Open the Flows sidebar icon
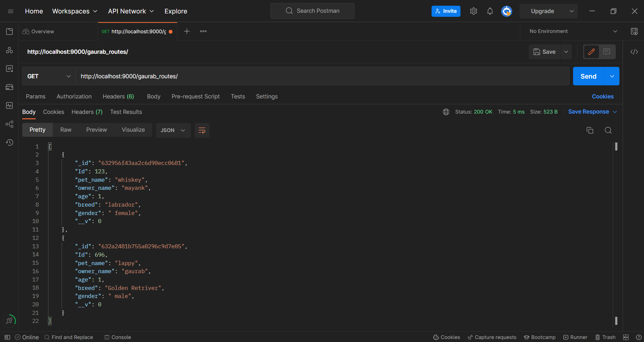This screenshot has height=342, width=644. 9,124
